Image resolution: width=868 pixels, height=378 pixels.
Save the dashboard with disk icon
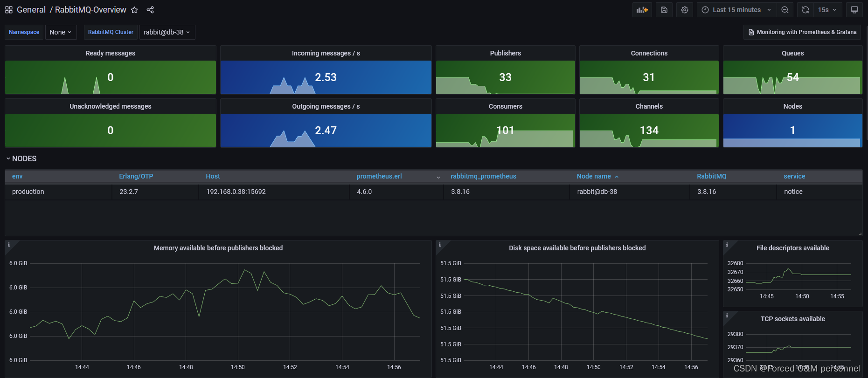tap(664, 10)
